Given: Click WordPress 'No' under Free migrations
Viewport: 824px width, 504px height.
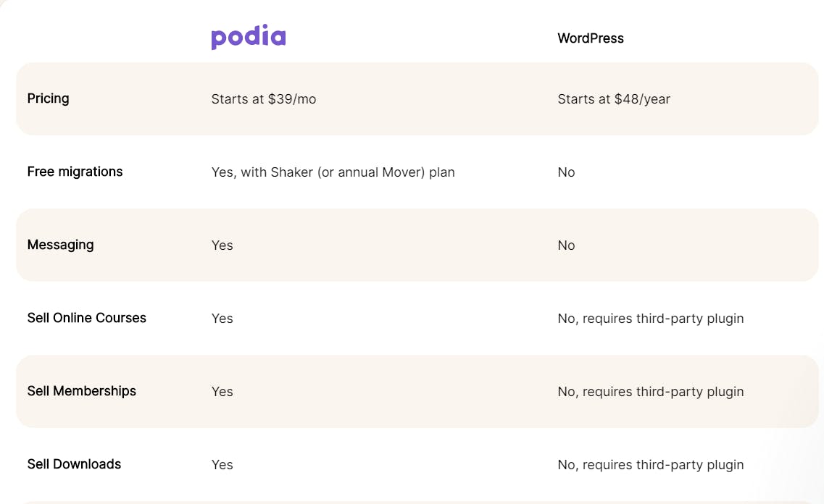Looking at the screenshot, I should click(x=566, y=172).
